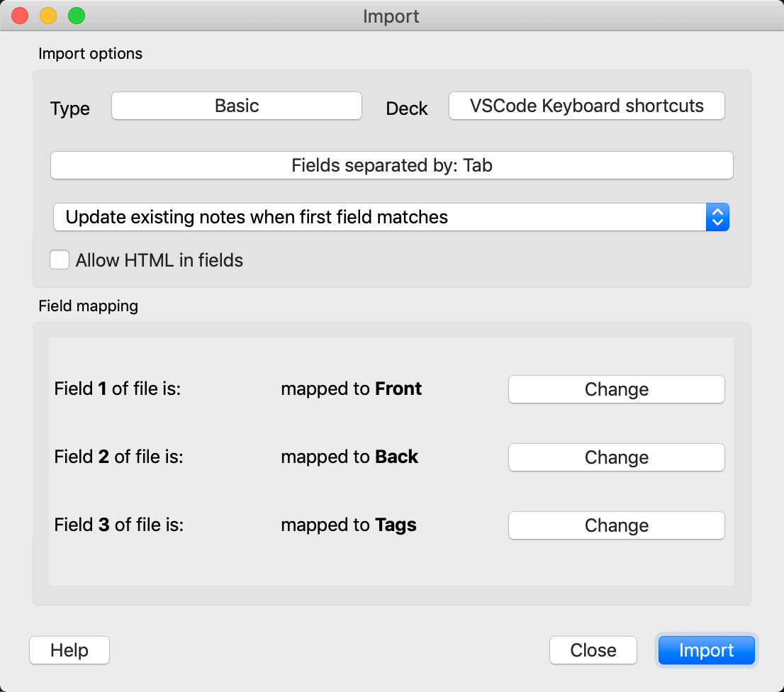Select the deck name field "VSCode Keyboard shortcuts"
The width and height of the screenshot is (784, 692).
[x=586, y=105]
